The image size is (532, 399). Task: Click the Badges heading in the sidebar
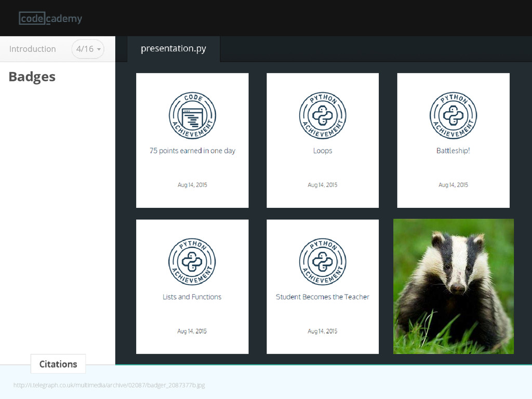click(32, 77)
